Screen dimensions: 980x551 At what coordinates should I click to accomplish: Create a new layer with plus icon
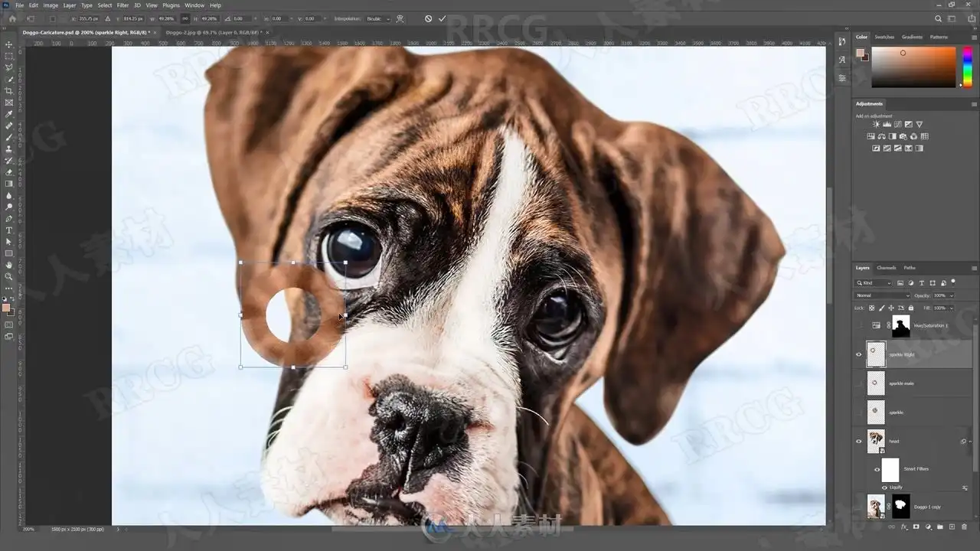(952, 527)
